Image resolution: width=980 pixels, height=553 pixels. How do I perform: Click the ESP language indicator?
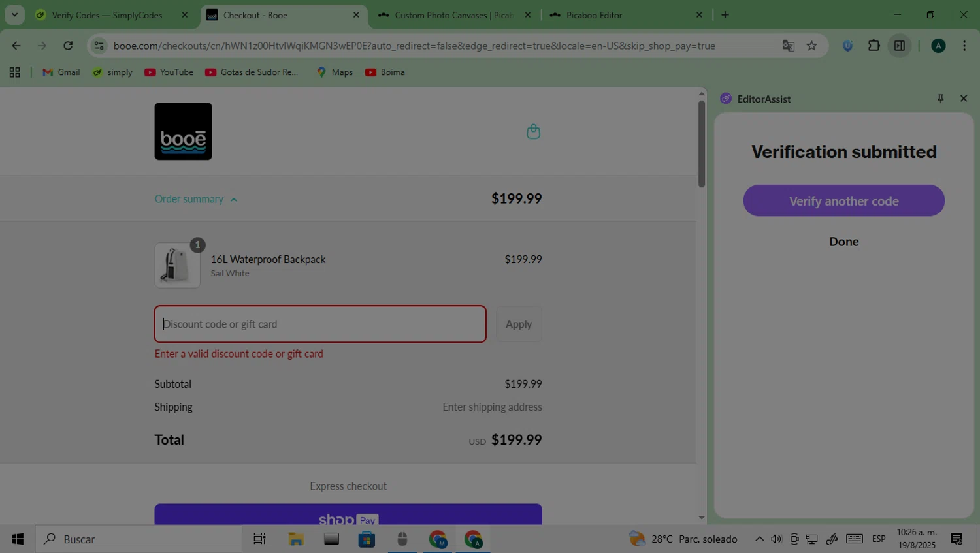[879, 539]
